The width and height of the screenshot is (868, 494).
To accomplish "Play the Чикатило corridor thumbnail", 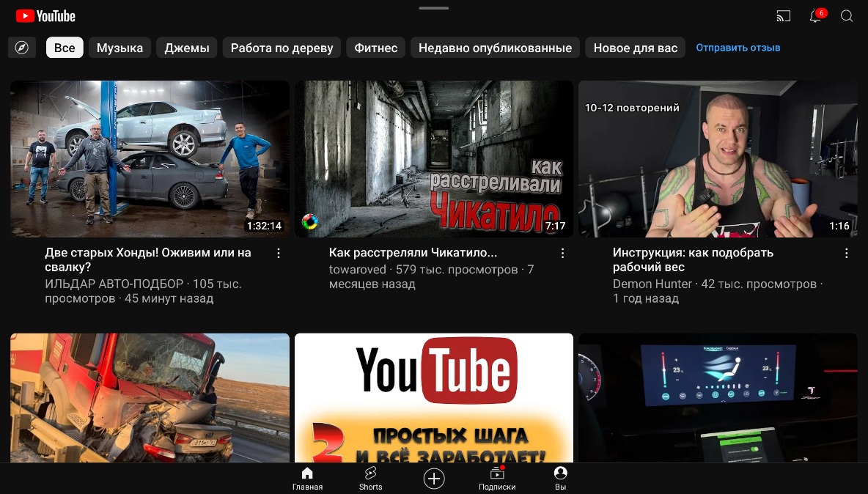I will (434, 159).
